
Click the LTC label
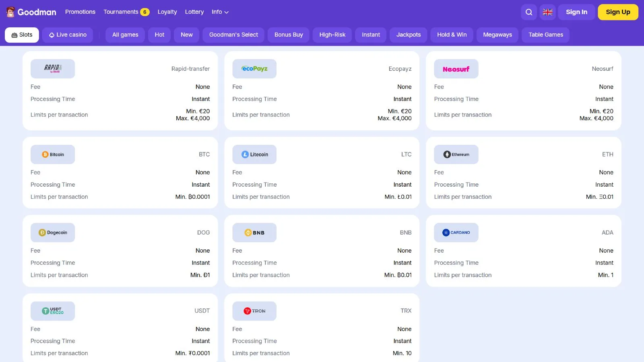[406, 154]
